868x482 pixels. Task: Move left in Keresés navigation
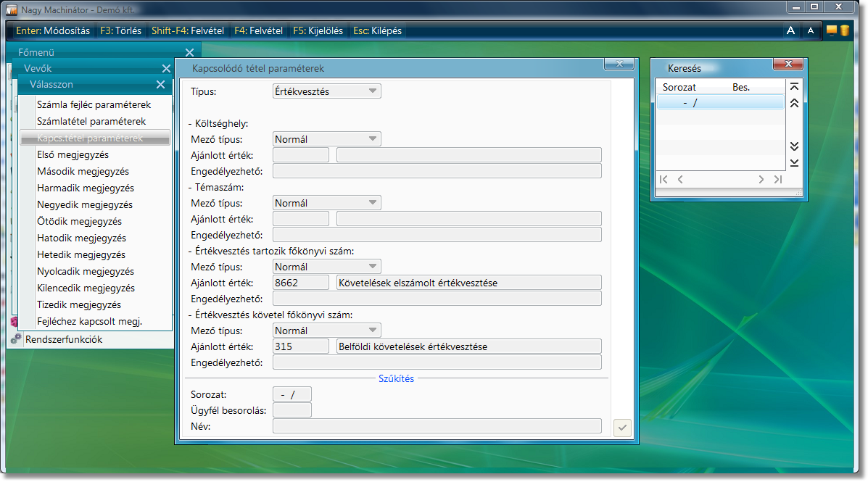[x=680, y=179]
